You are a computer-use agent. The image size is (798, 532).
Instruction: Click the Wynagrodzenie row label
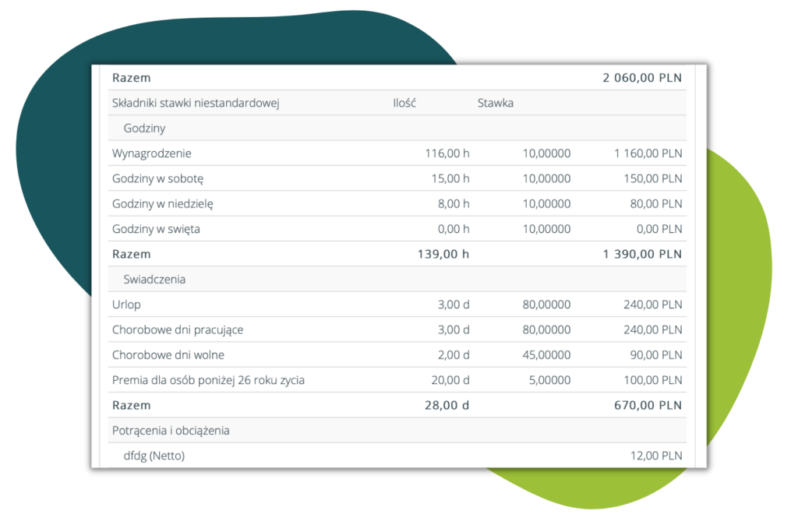[x=152, y=153]
